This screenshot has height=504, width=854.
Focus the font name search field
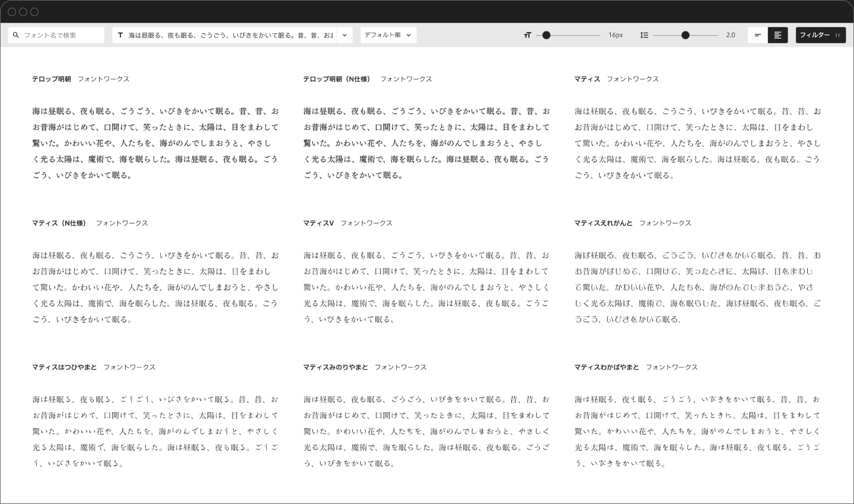56,35
